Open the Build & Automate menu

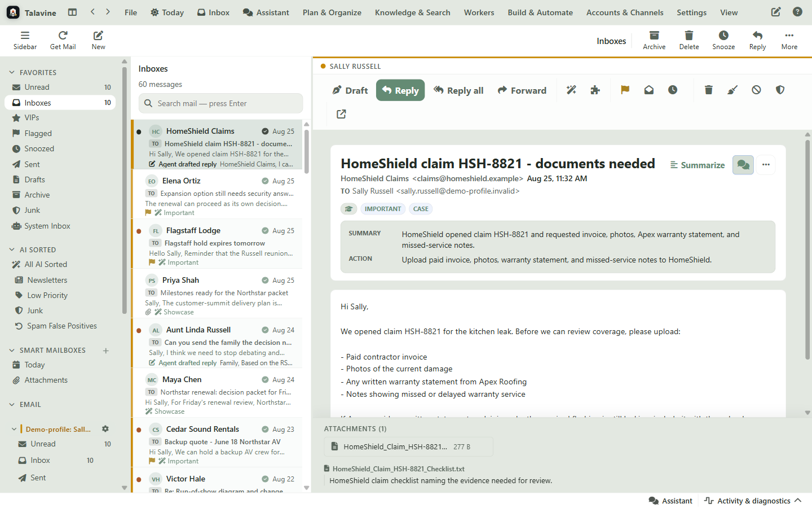[540, 12]
